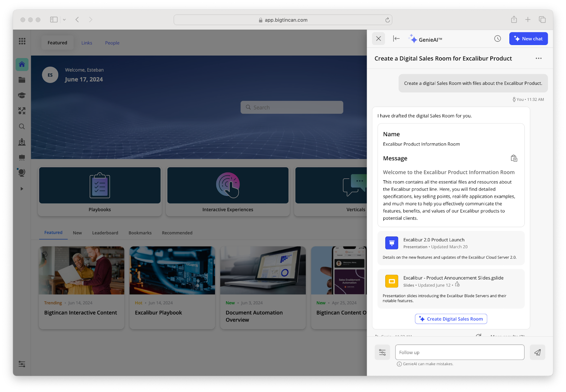This screenshot has width=566, height=392.
Task: Send the follow up message
Action: click(537, 352)
